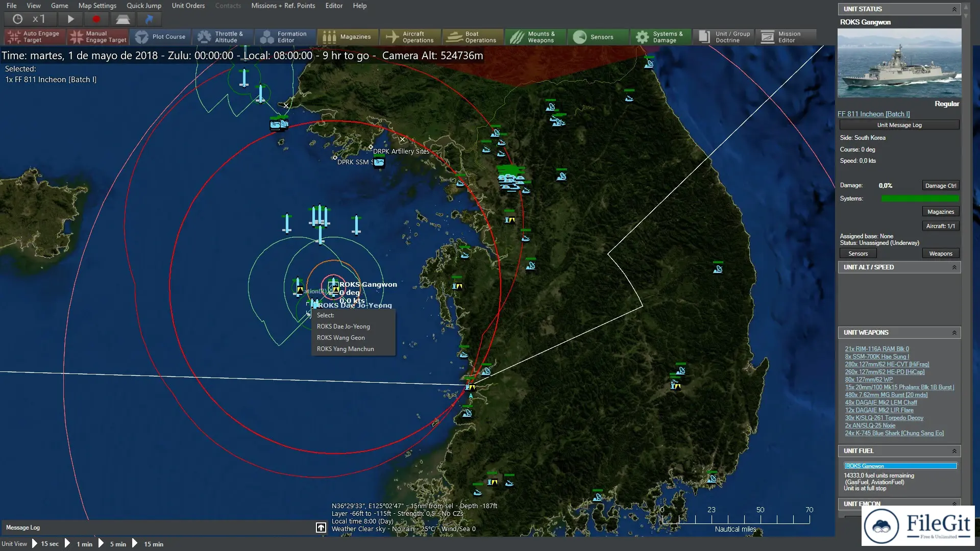This screenshot has height=551, width=980.
Task: Open the Sensors toolbar button
Action: click(597, 37)
